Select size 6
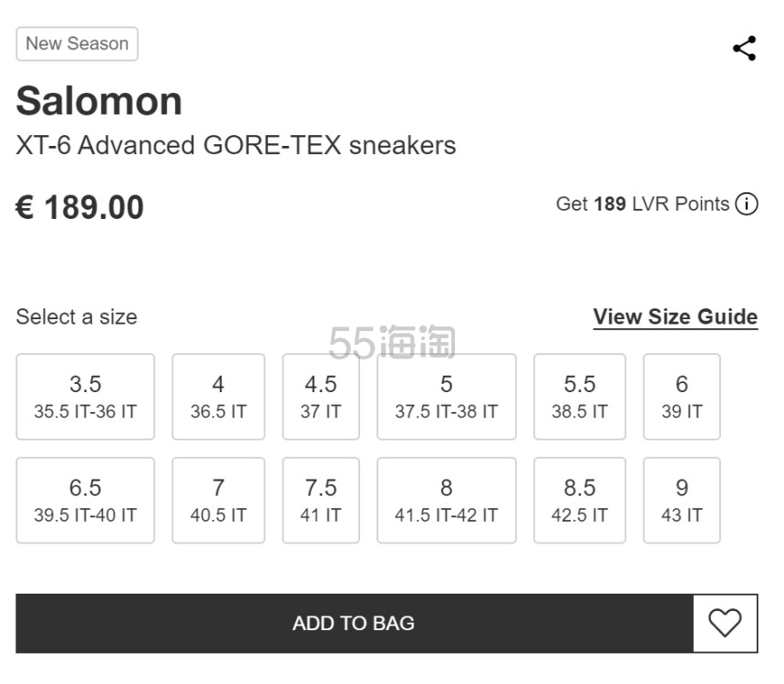This screenshot has width=784, height=684. pyautogui.click(x=682, y=396)
